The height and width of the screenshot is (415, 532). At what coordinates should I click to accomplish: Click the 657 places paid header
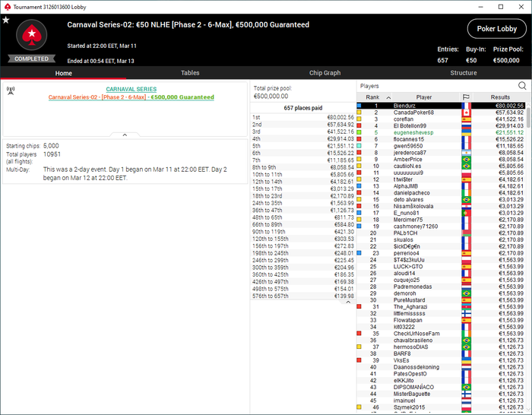tap(303, 108)
